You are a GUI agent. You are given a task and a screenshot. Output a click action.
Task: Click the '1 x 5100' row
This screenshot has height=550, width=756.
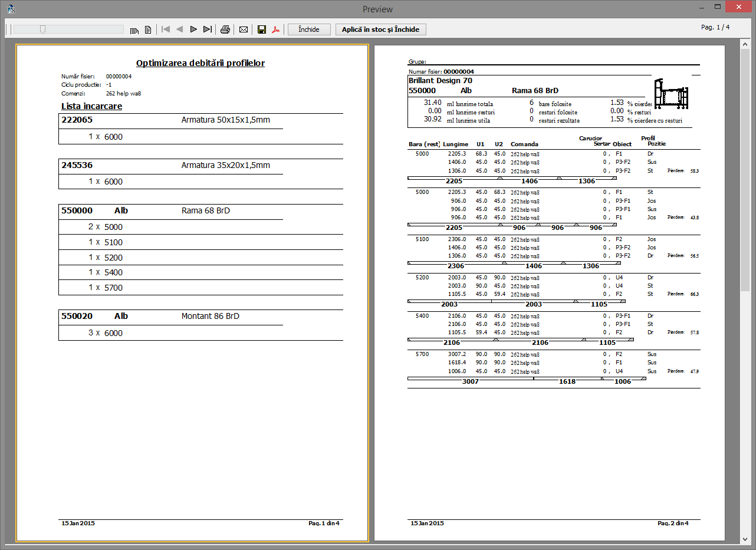coord(200,242)
